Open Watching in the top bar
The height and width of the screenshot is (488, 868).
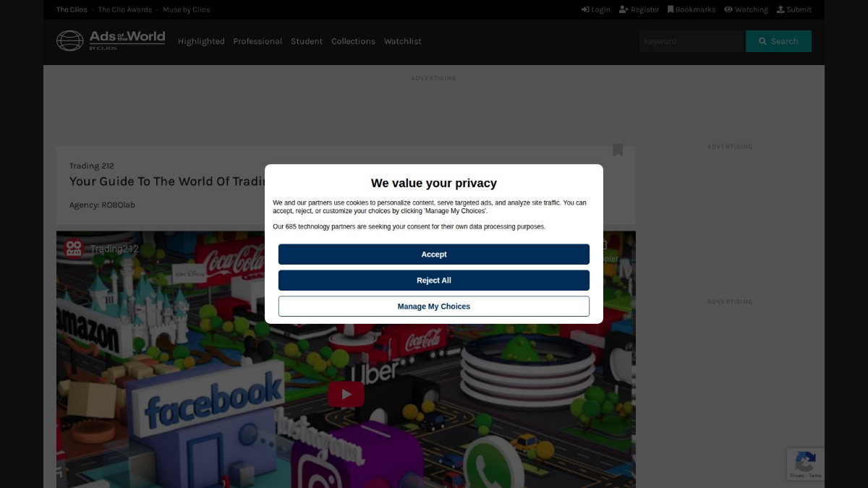[746, 9]
